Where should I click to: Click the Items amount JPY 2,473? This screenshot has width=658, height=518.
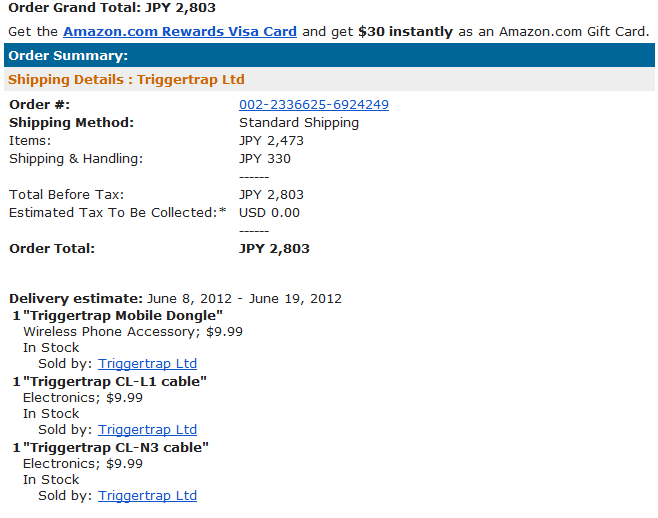pyautogui.click(x=271, y=141)
